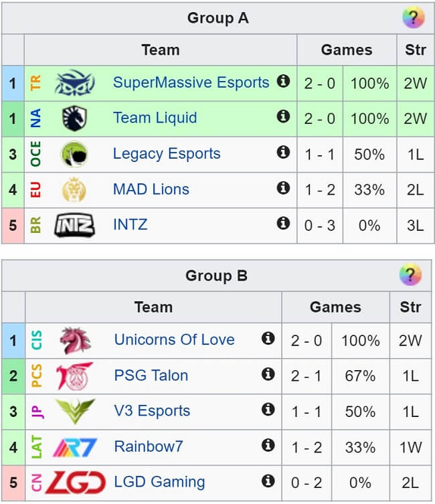Click the Unicorns Of Love logo
The height and width of the screenshot is (504, 435).
[75, 340]
